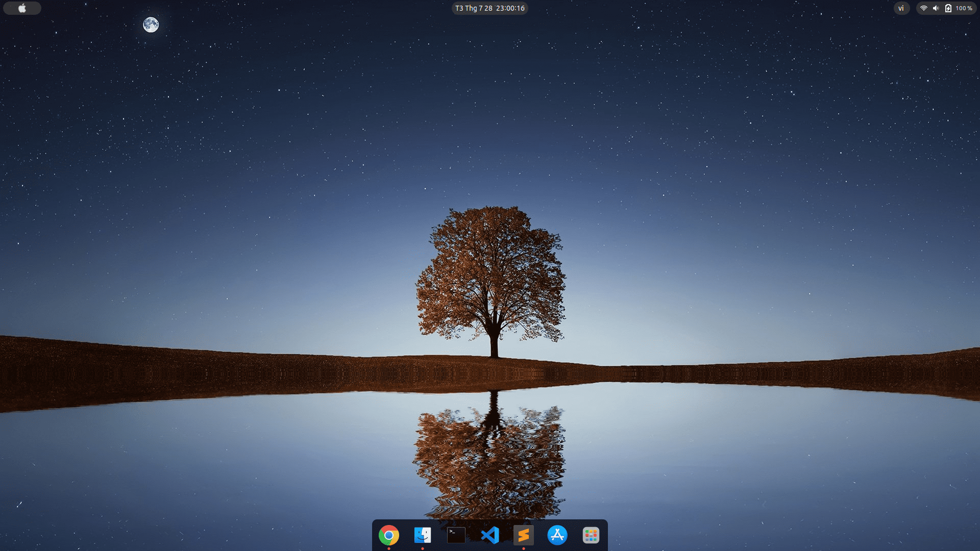Open the 'vi' input source menu
Image resolution: width=980 pixels, height=551 pixels.
(901, 8)
